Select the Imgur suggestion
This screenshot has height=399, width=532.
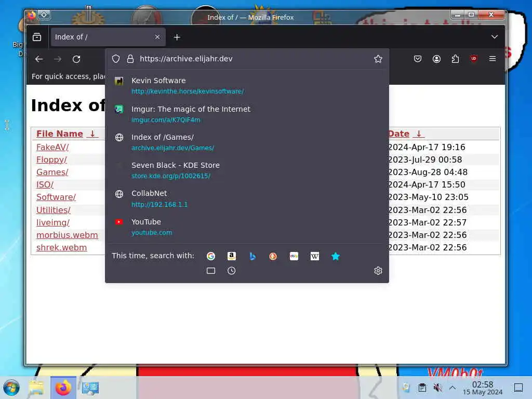click(x=247, y=114)
